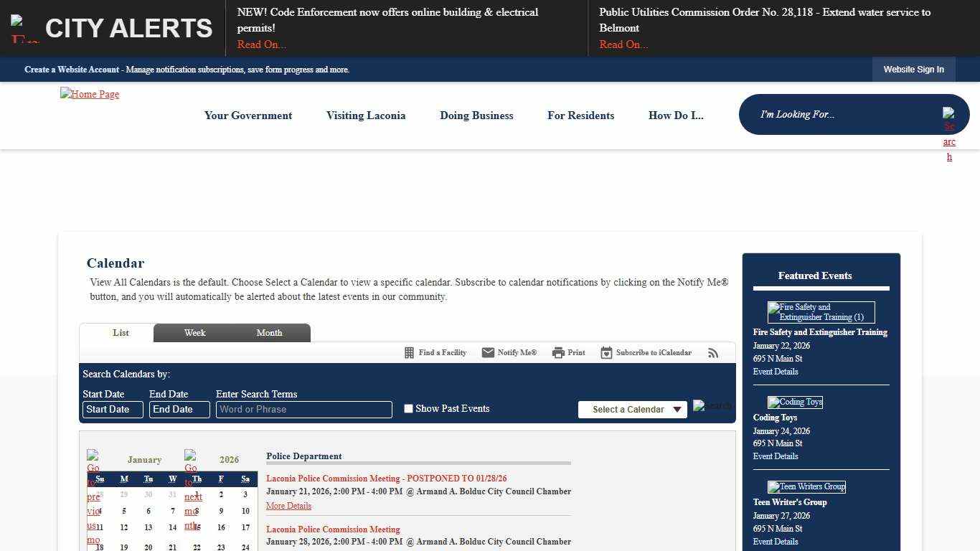Click the Notify Me envelope icon

(488, 353)
